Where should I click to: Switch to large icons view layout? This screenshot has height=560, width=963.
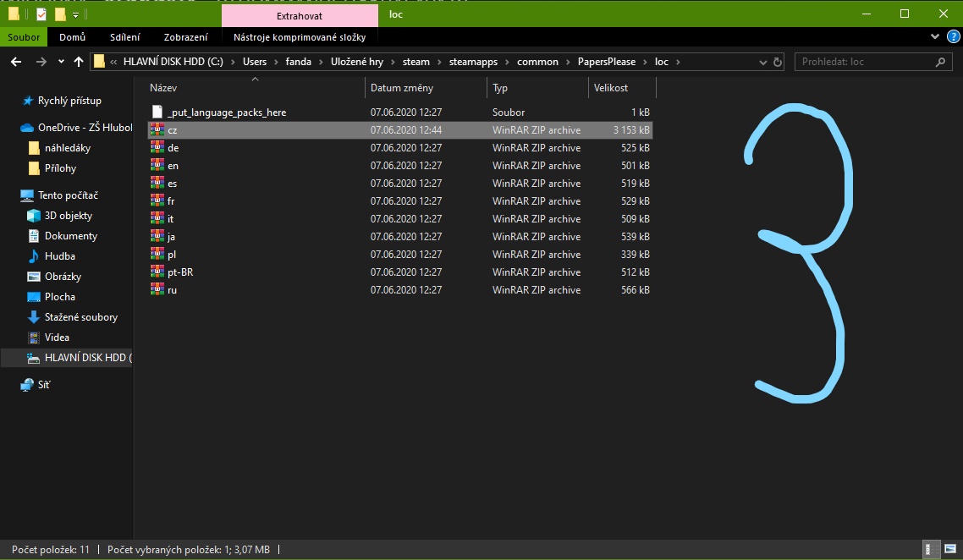(x=950, y=549)
